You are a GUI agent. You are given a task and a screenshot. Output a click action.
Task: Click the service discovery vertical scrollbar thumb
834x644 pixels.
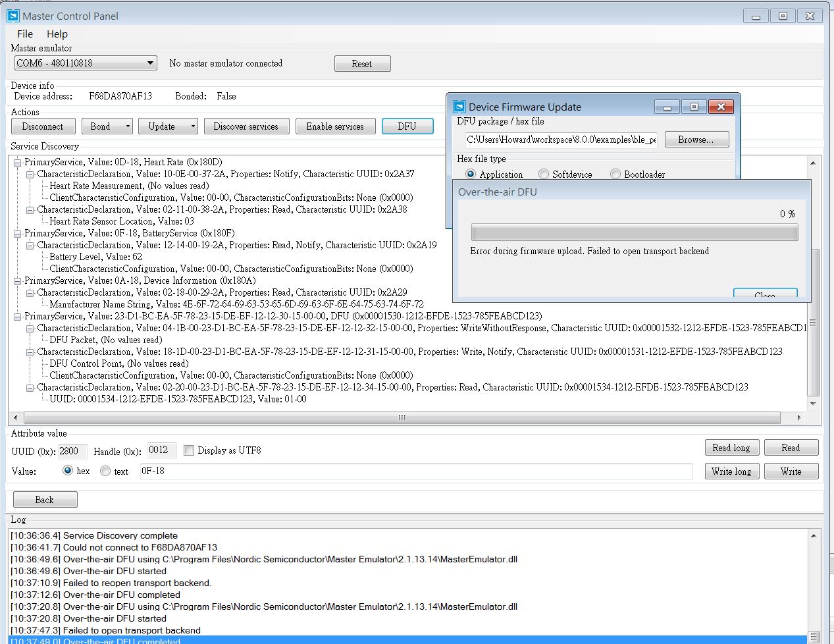pyautogui.click(x=813, y=322)
